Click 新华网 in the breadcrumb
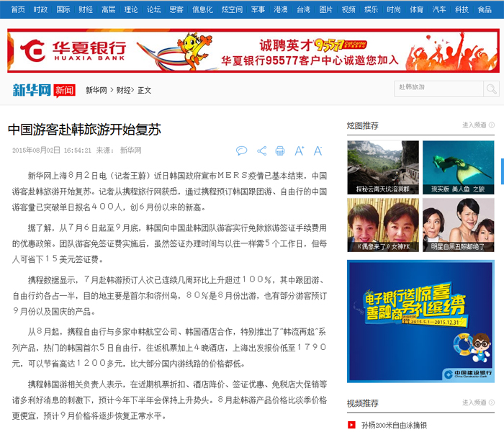The width and height of the screenshot is (504, 432). [96, 90]
